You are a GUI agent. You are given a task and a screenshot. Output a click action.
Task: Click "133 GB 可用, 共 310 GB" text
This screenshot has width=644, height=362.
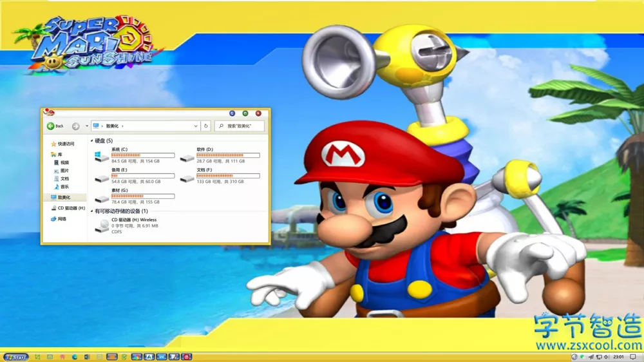coord(220,182)
